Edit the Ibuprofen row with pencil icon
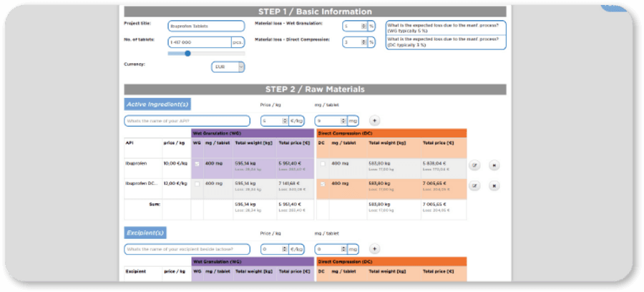Image resolution: width=644 pixels, height=292 pixels. point(474,165)
